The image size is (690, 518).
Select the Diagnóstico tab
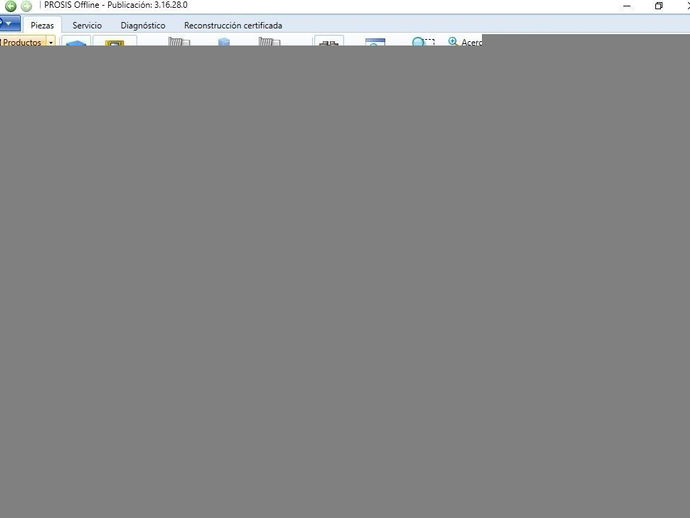(x=143, y=26)
